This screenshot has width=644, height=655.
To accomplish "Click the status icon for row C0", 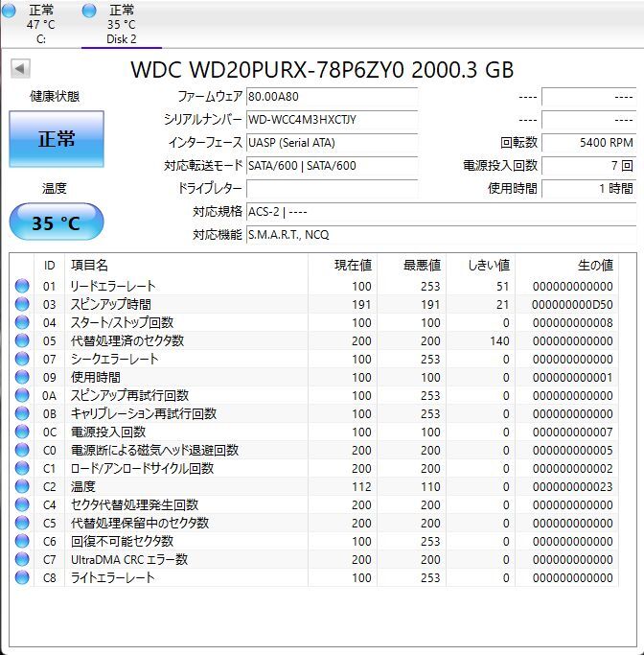I will [x=22, y=450].
